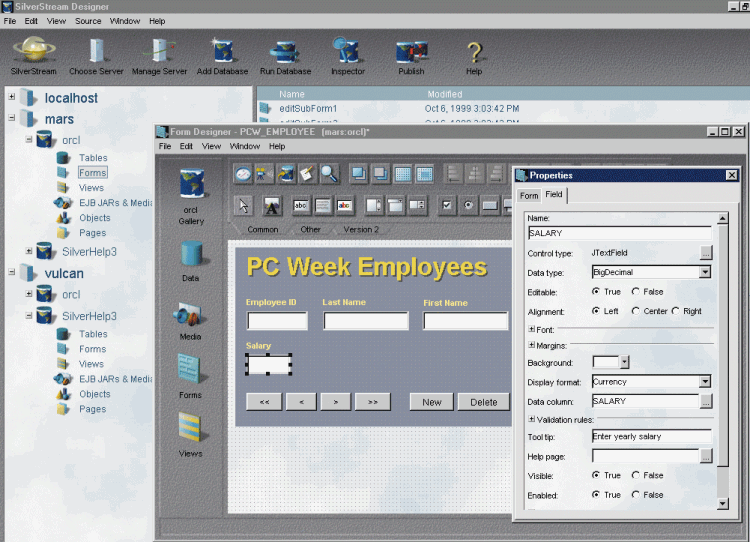Click the Publish icon
750x542 pixels.
(411, 52)
